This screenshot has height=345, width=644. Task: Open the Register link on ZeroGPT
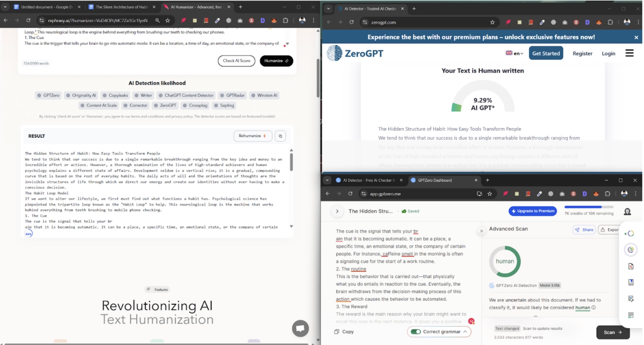pyautogui.click(x=582, y=53)
